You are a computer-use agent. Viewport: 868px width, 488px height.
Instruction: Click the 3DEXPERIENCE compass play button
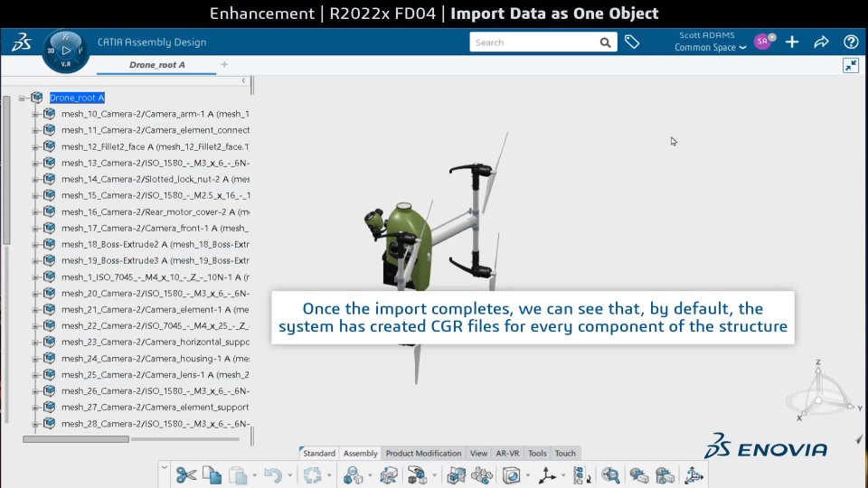pos(66,51)
